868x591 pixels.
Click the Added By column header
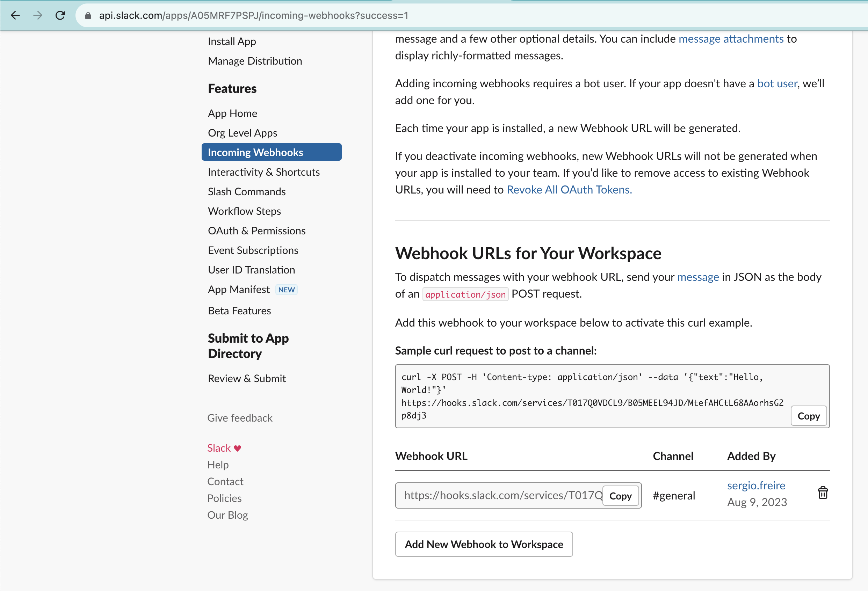click(x=751, y=456)
